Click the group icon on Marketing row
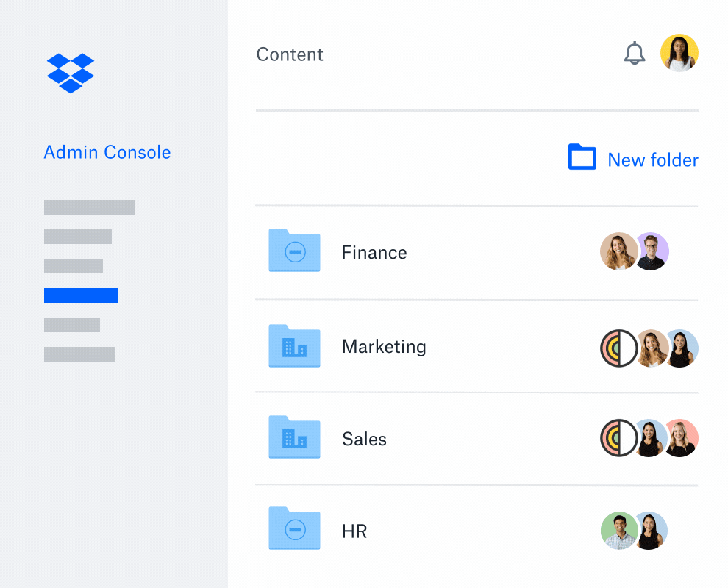 point(618,348)
